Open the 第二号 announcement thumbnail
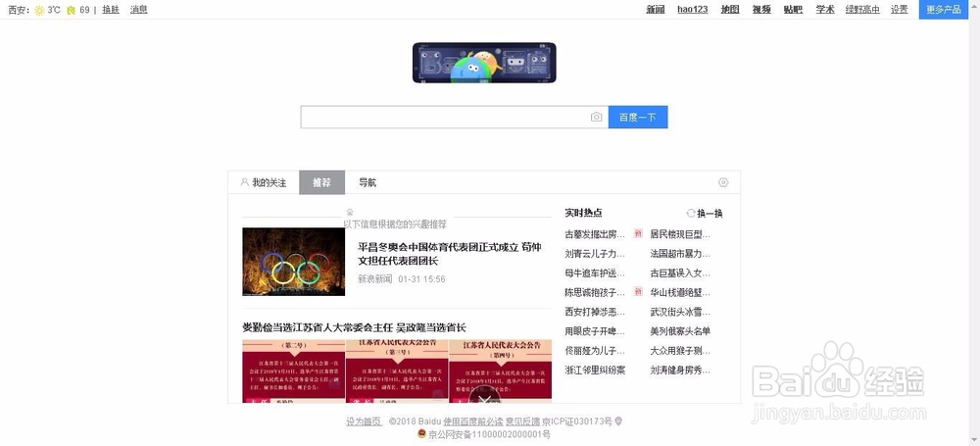The width and height of the screenshot is (980, 446). (x=293, y=371)
